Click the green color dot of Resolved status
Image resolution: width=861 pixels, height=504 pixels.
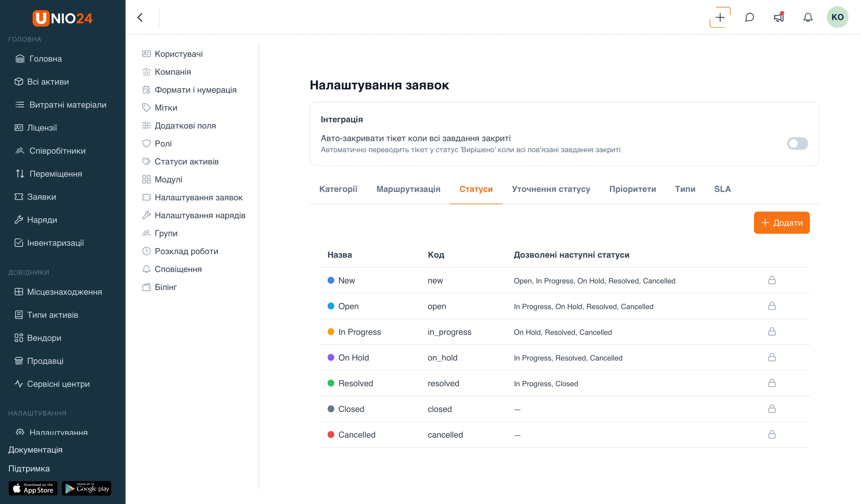point(331,383)
